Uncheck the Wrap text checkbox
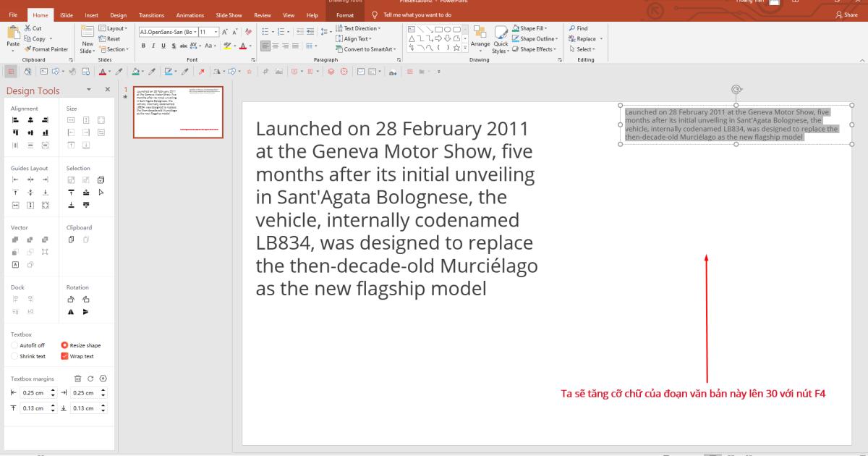The height and width of the screenshot is (456, 868). click(64, 356)
